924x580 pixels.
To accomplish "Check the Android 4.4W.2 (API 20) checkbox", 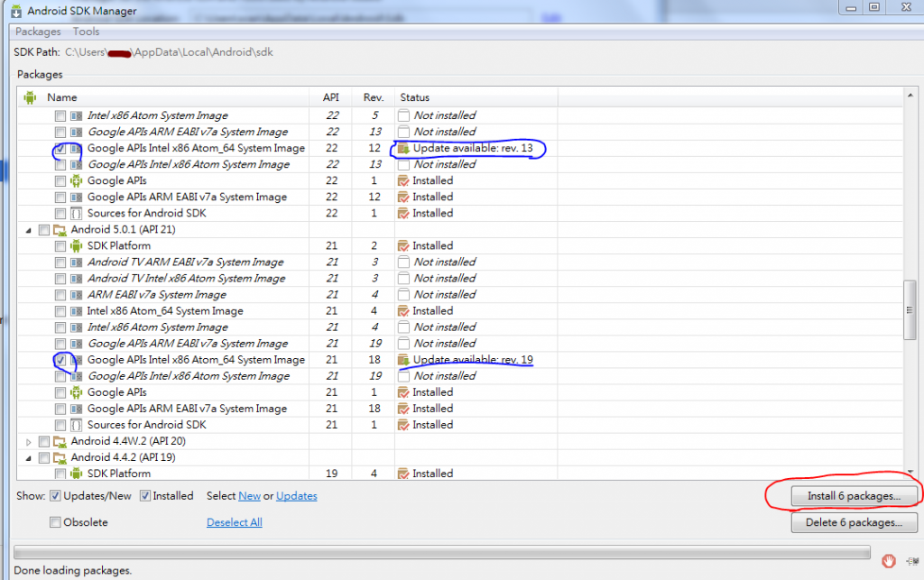I will tap(43, 441).
